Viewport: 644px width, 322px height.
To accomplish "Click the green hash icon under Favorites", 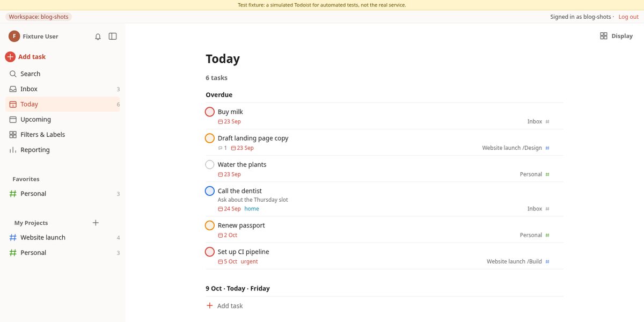I will [13, 194].
